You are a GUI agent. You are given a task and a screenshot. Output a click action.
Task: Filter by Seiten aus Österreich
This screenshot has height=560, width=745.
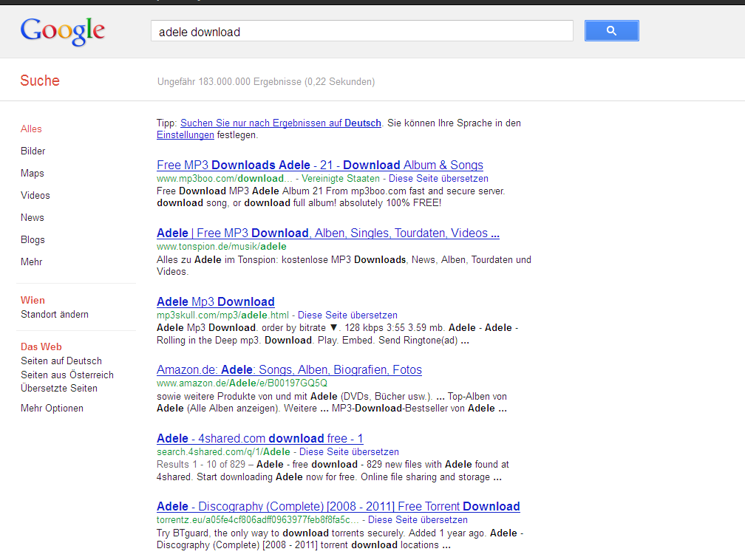pyautogui.click(x=67, y=375)
